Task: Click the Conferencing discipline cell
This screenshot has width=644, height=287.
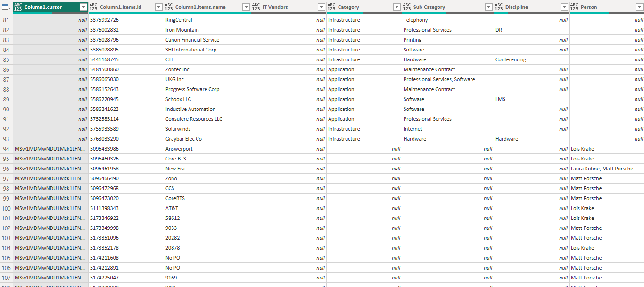Action: click(531, 59)
